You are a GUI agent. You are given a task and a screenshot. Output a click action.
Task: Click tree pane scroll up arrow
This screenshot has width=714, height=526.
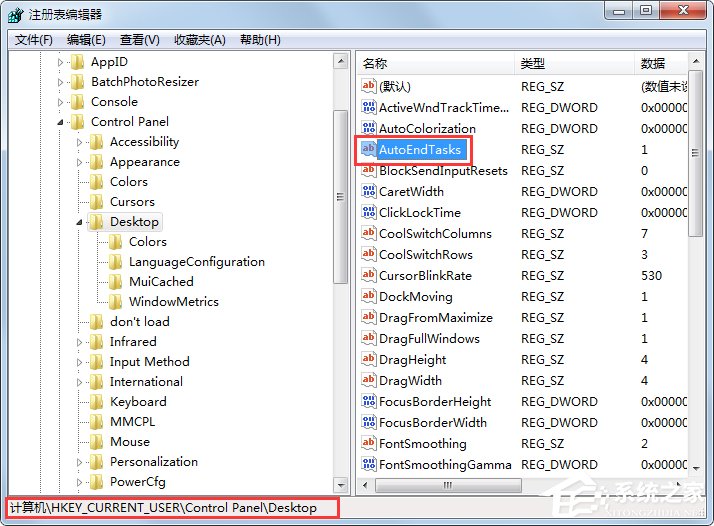click(x=341, y=61)
